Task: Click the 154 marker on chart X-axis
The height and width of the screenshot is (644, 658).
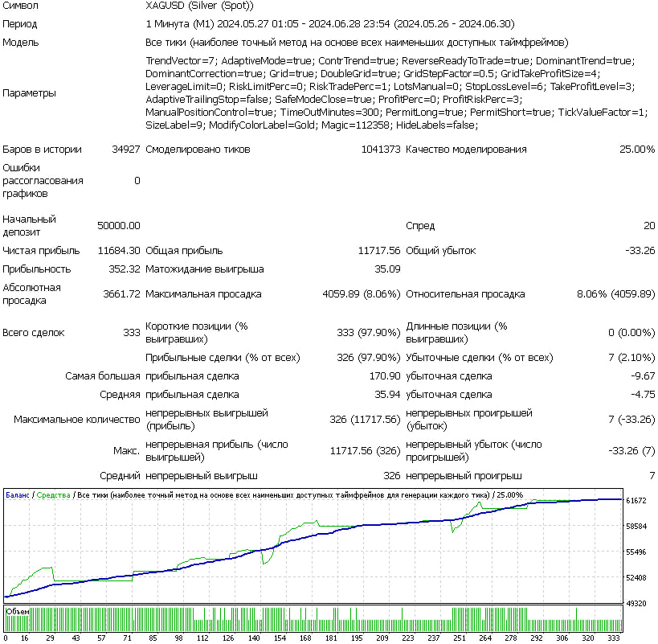Action: [x=280, y=637]
